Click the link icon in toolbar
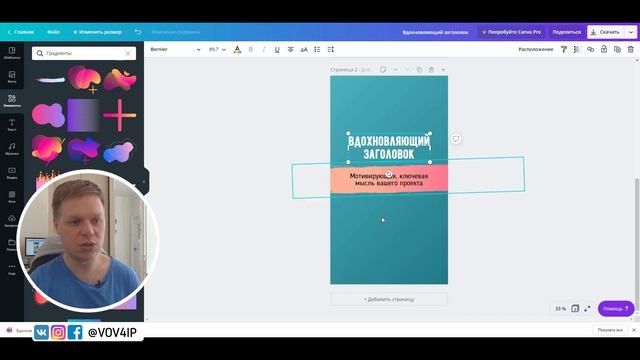This screenshot has height=360, width=640. tap(590, 49)
